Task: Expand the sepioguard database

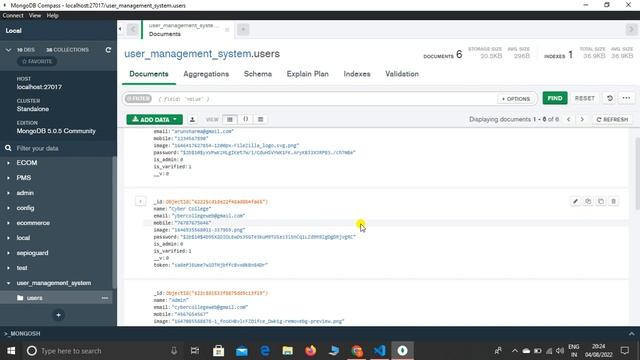Action: 8,253
